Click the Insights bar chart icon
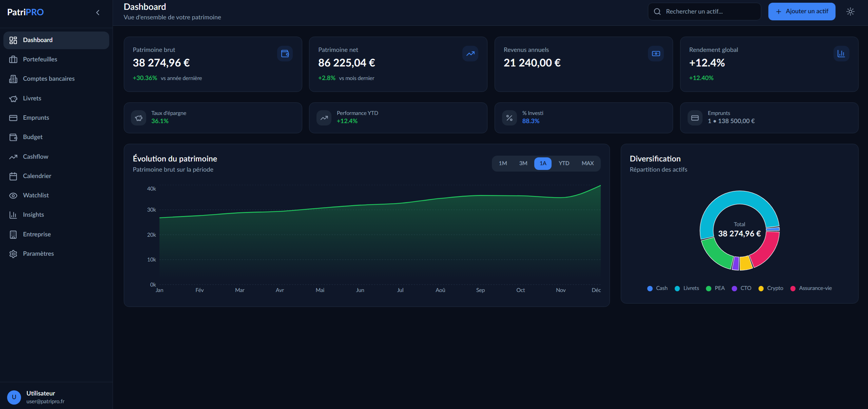 pyautogui.click(x=13, y=215)
